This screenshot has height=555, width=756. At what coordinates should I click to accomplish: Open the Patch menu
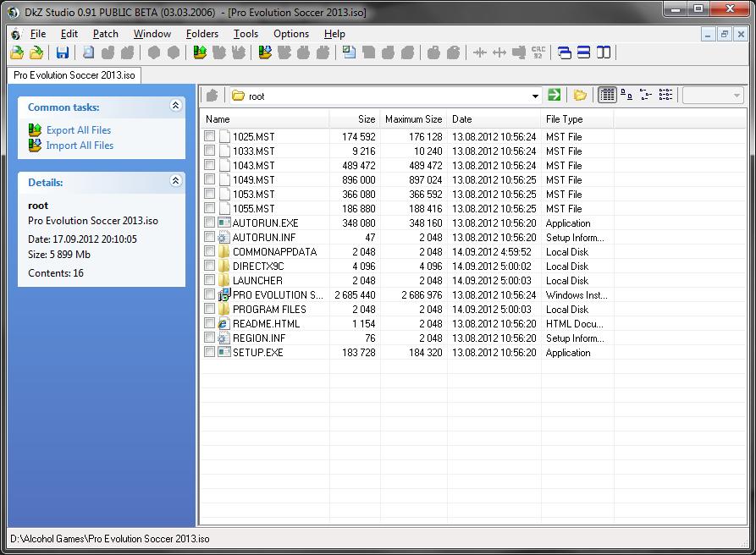coord(106,34)
